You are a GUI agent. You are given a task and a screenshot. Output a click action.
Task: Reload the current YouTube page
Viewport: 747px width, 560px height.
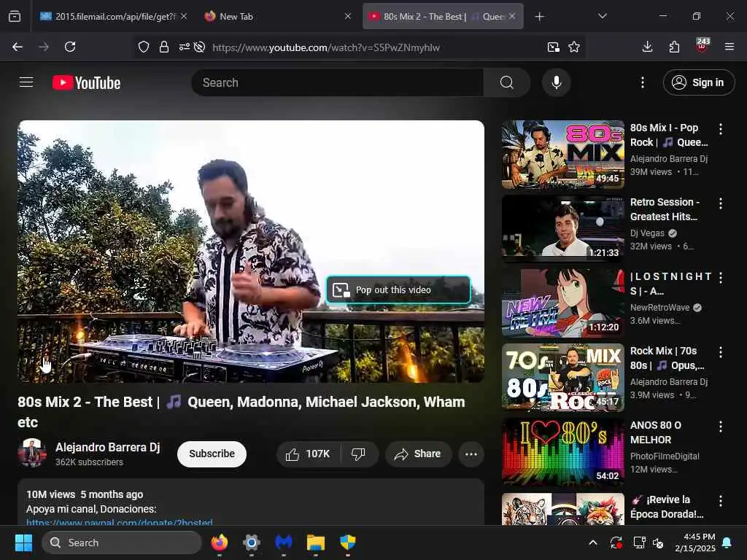70,47
